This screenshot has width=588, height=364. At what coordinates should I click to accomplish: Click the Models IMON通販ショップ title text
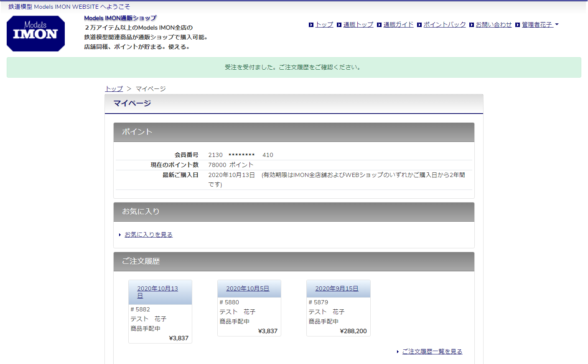pyautogui.click(x=120, y=18)
